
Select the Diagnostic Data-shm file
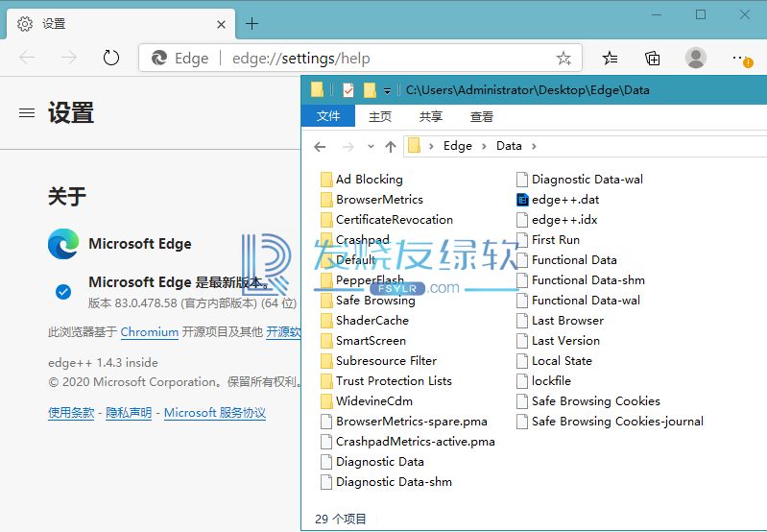[x=387, y=482]
